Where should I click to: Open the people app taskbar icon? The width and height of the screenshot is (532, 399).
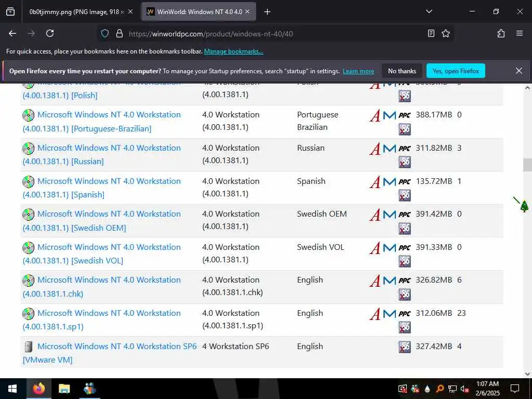click(x=89, y=389)
